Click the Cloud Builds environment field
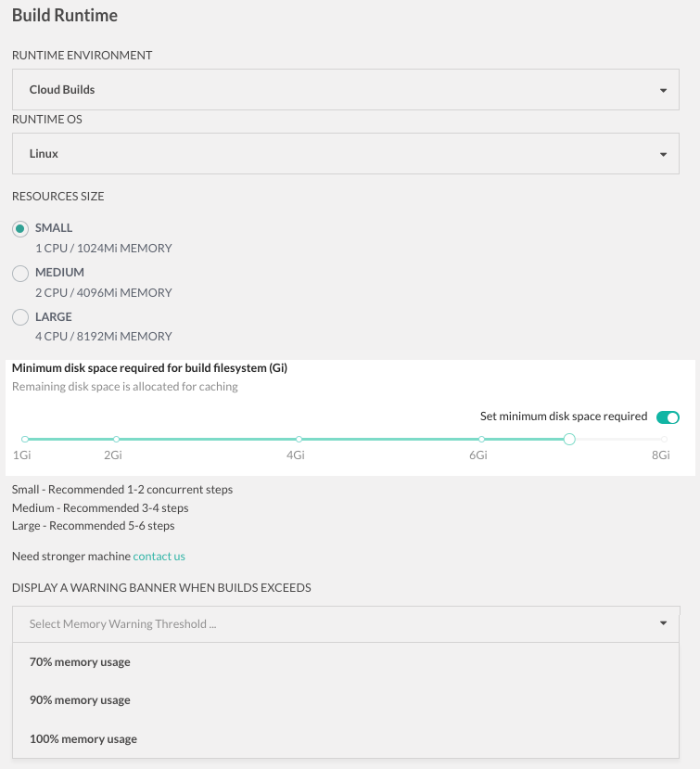 point(346,90)
